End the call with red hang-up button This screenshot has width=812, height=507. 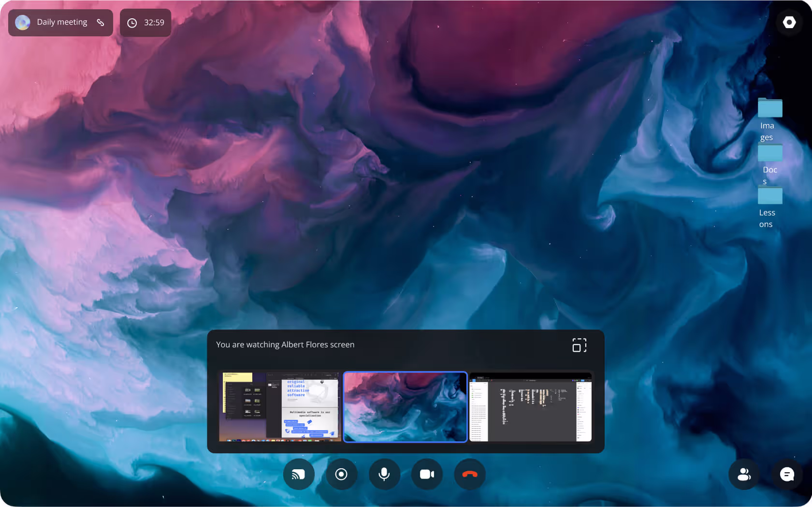click(470, 474)
